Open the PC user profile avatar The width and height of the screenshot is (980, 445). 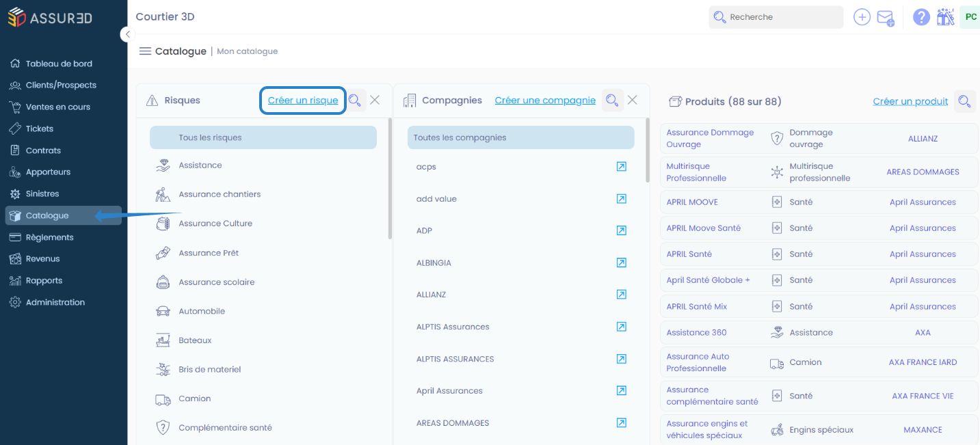970,17
